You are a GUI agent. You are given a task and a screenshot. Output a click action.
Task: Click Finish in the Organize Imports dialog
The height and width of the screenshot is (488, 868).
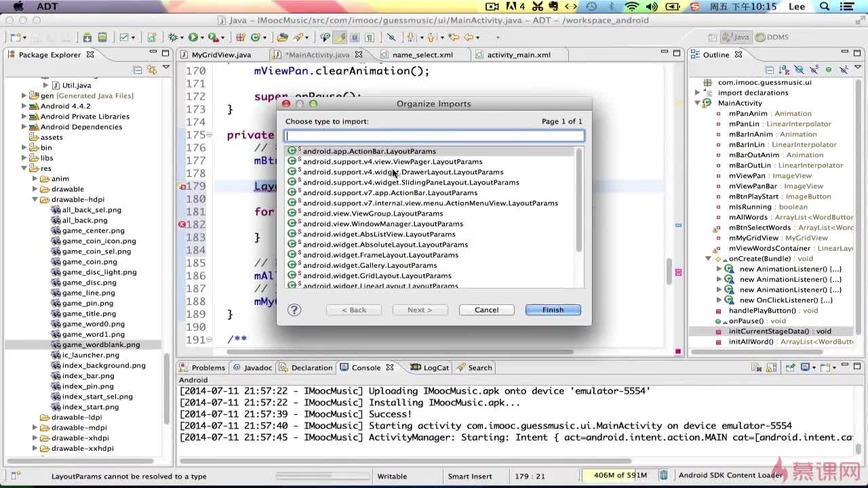pyautogui.click(x=553, y=310)
